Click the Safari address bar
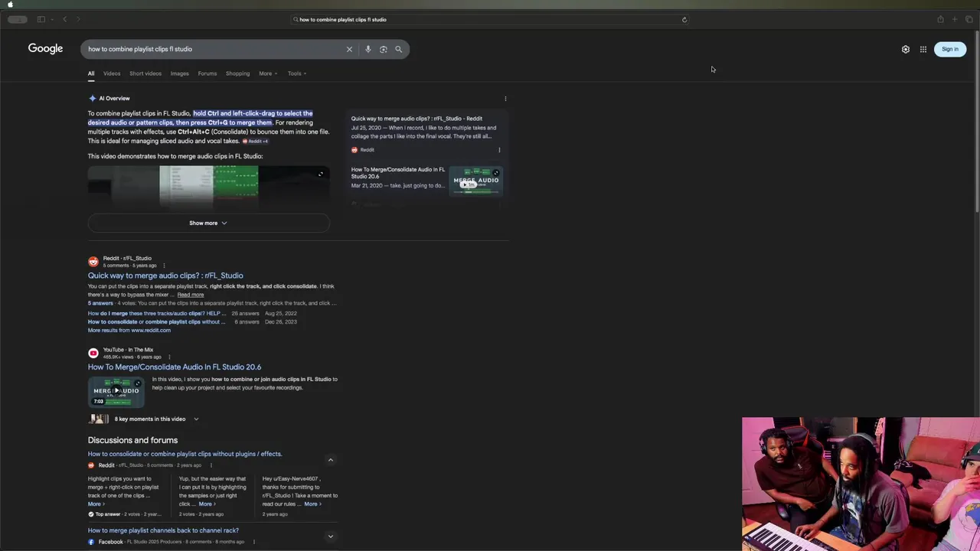 pyautogui.click(x=490, y=20)
